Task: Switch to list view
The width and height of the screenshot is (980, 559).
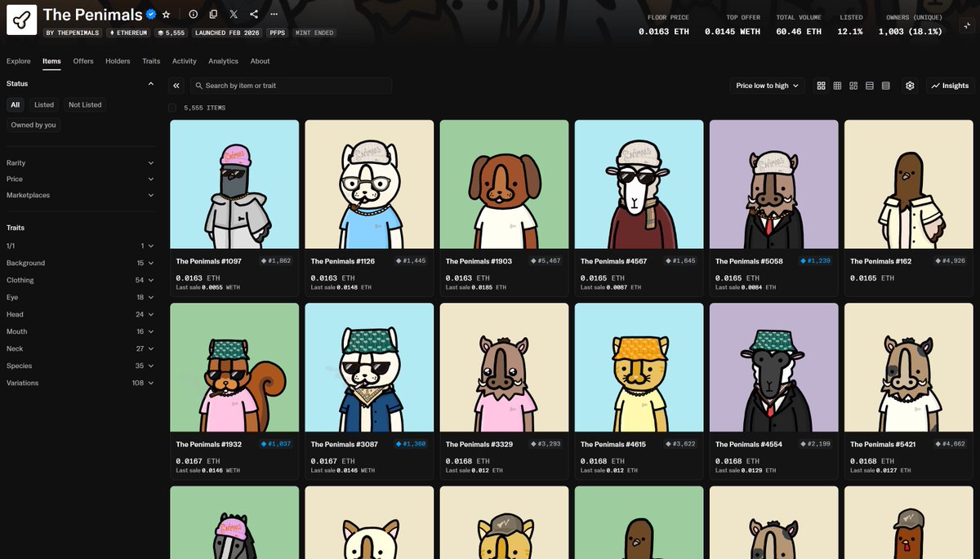Action: (x=870, y=86)
